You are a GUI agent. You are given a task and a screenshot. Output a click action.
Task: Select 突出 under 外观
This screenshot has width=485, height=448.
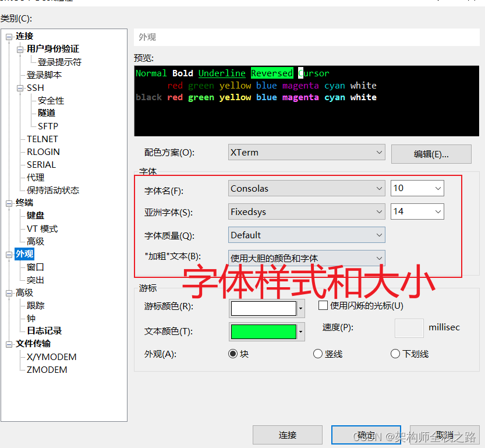pos(36,280)
